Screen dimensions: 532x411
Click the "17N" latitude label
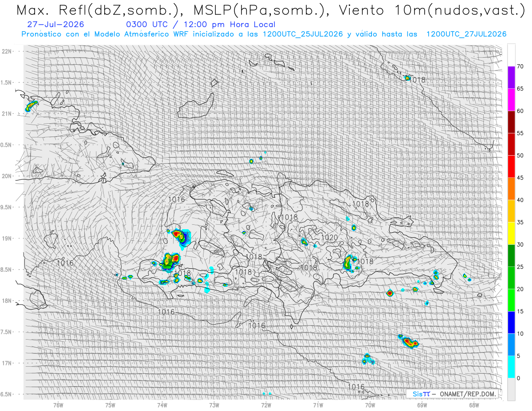tap(7, 363)
